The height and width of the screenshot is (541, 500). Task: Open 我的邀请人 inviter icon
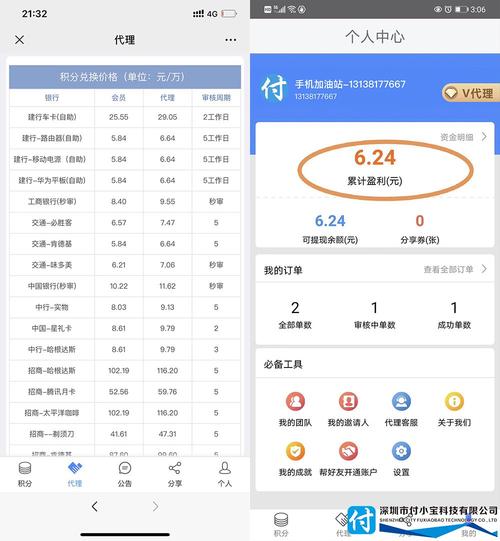coord(348,401)
